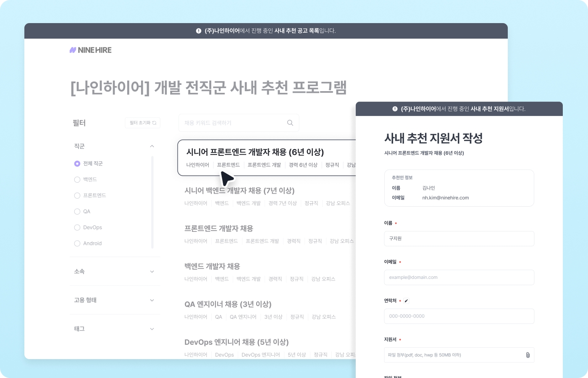Select the 전체 직군 radio option

click(77, 163)
